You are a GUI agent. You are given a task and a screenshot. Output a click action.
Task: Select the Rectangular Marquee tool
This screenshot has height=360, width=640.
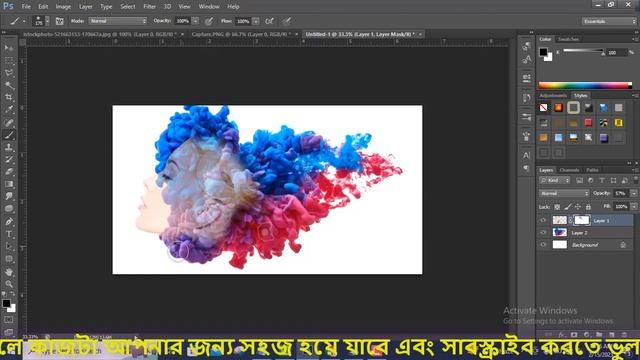[9, 60]
